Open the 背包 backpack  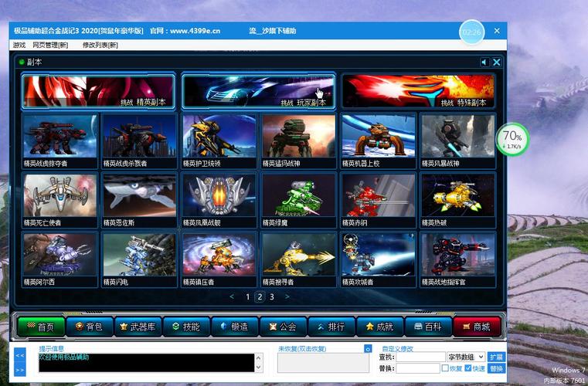point(90,327)
